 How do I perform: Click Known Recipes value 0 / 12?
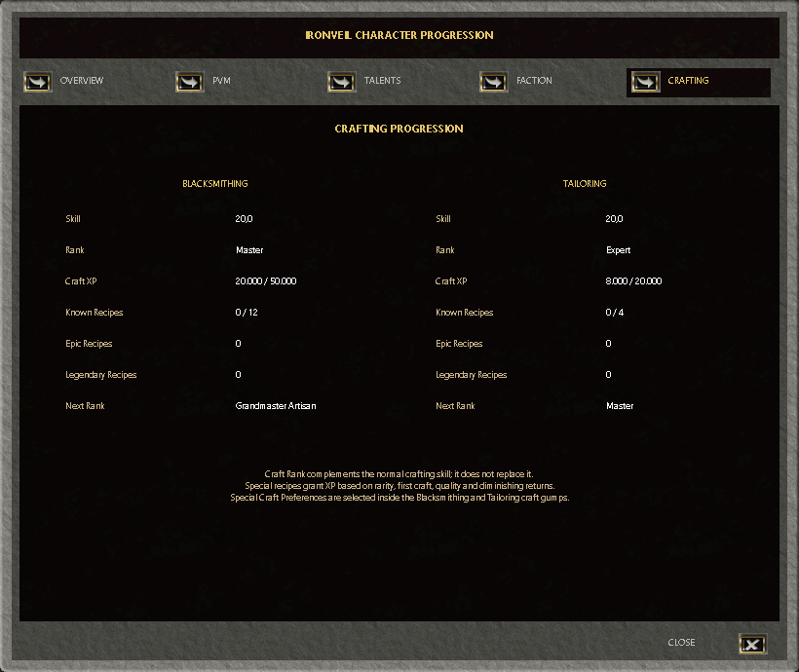coord(247,313)
